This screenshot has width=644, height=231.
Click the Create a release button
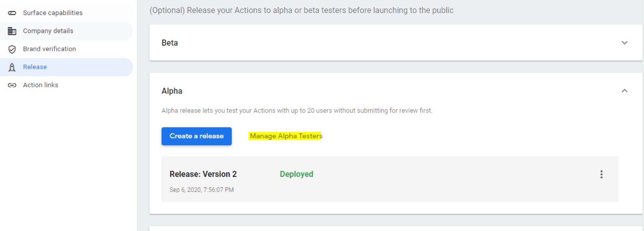(x=197, y=136)
